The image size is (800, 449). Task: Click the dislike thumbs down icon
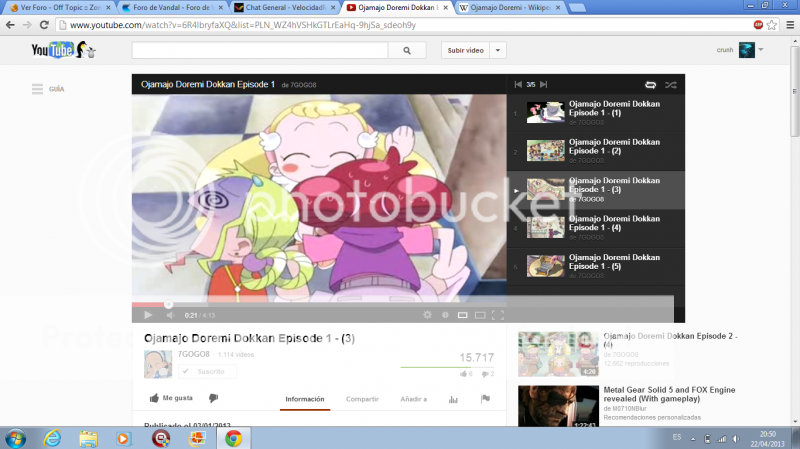point(213,398)
